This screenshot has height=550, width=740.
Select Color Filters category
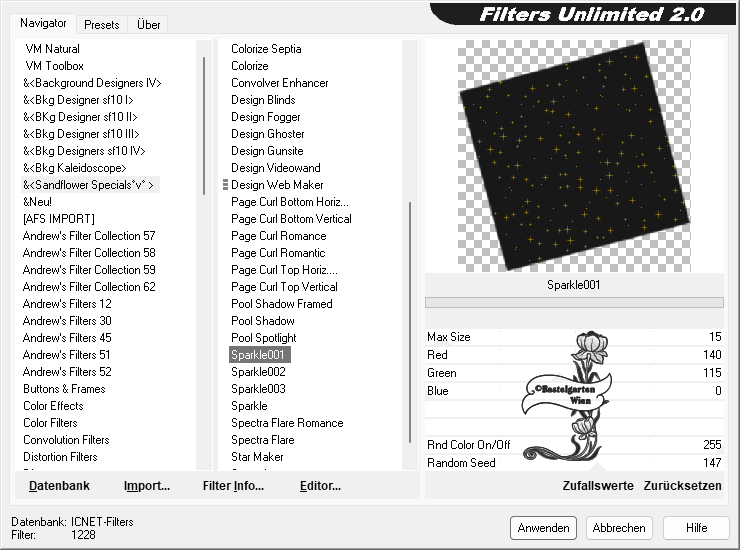(x=50, y=423)
